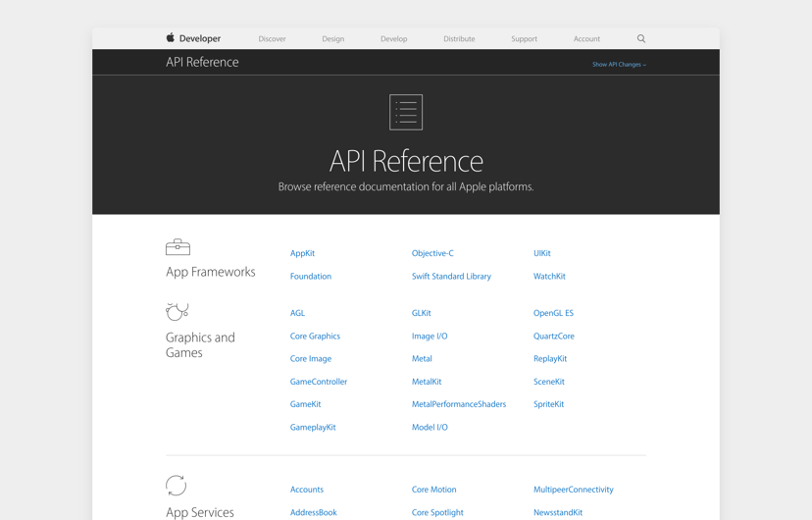Open the Core Motion link

pyautogui.click(x=434, y=490)
